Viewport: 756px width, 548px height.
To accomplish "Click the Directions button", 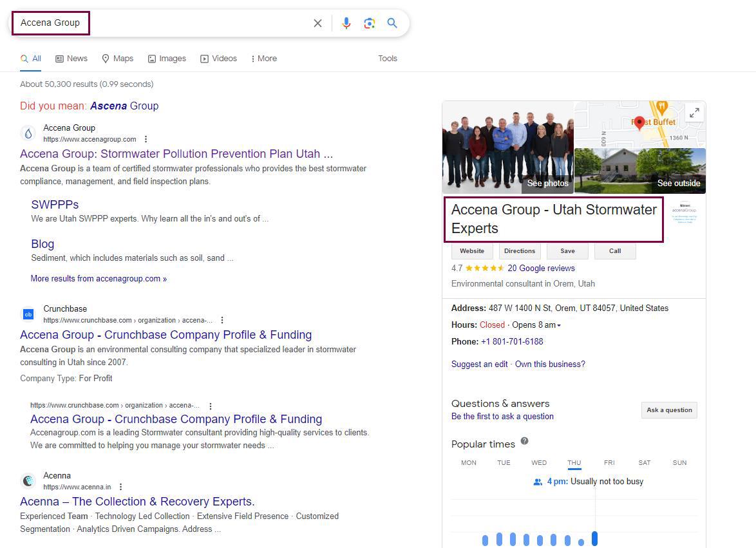I will tap(519, 251).
